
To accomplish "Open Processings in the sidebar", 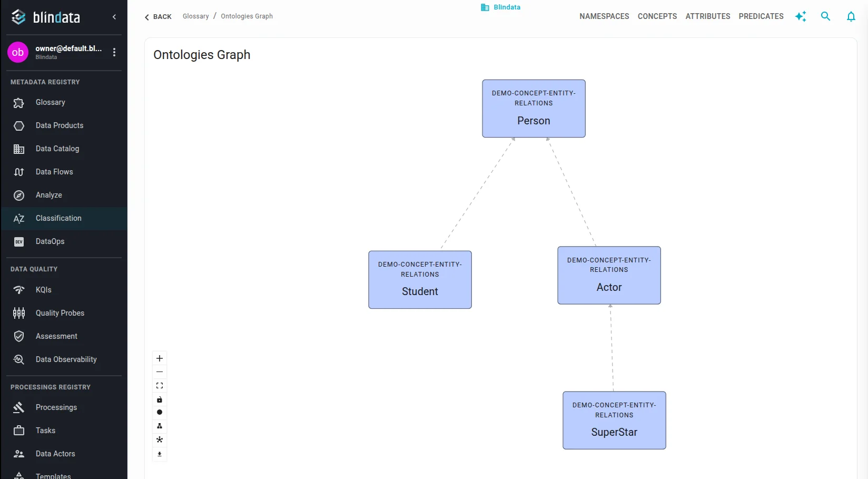I will [x=64, y=407].
